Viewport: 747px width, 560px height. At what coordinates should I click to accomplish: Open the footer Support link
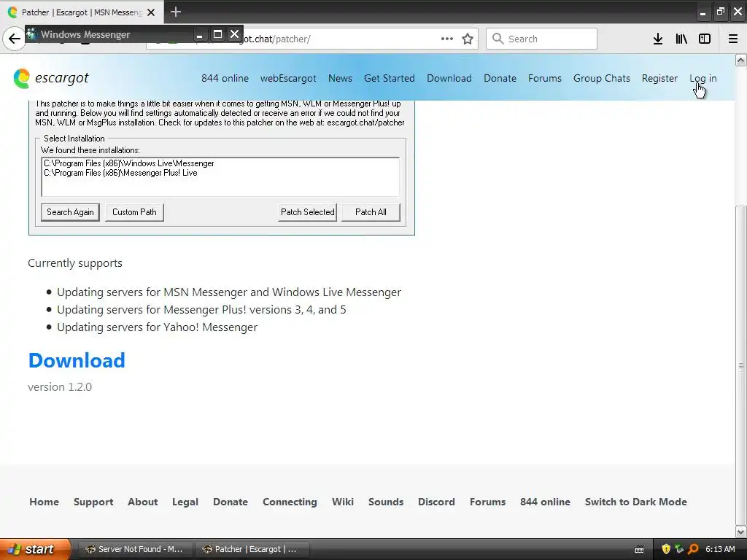pos(93,502)
